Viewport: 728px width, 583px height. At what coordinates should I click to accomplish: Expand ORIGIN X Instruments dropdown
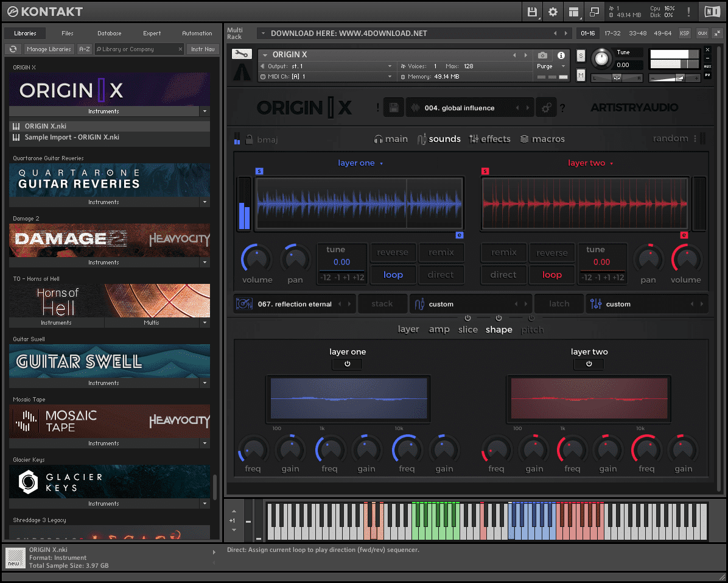click(205, 111)
